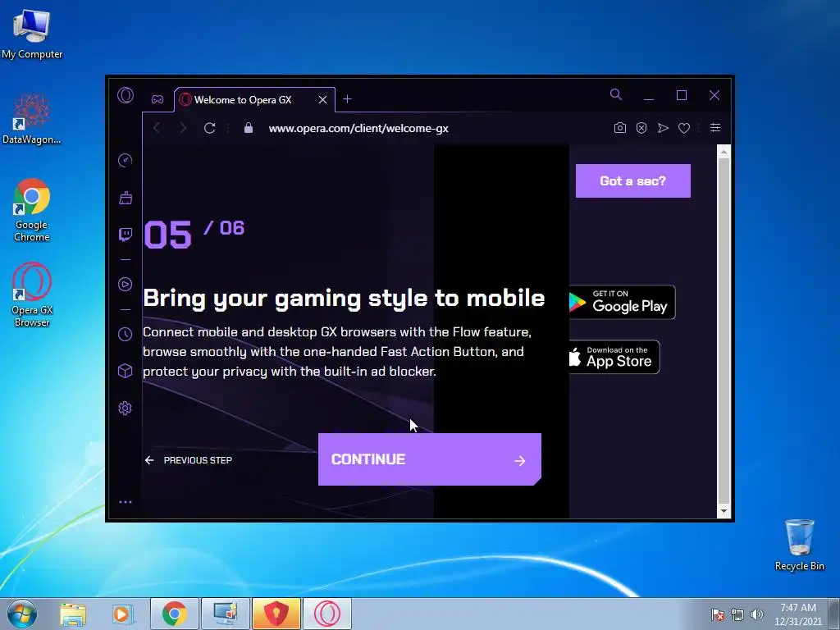Open monitor-with-colored-blocks icon in taskbar
840x630 pixels.
pos(225,614)
